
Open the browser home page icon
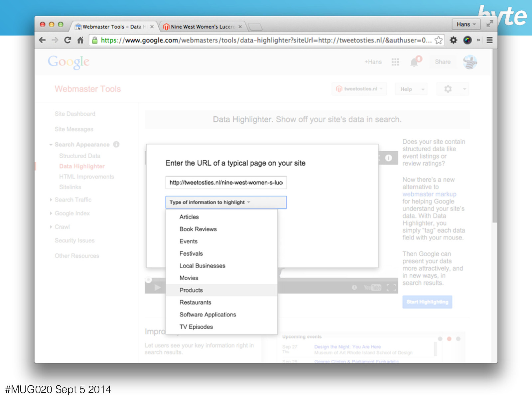(x=80, y=40)
